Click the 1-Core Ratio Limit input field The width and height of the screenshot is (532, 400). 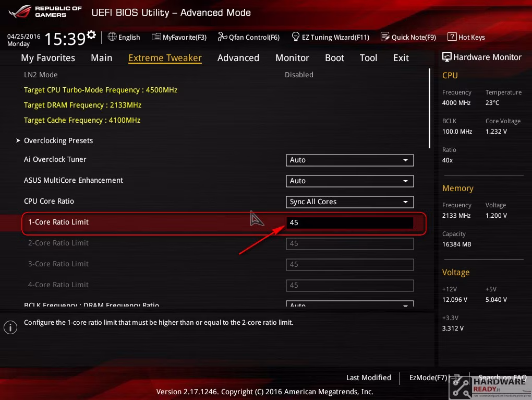pos(349,223)
